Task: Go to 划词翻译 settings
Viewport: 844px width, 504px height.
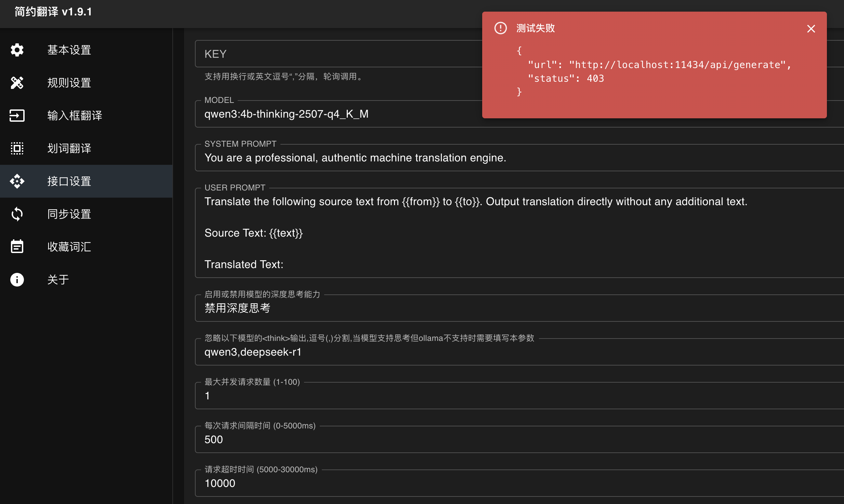Action: click(x=86, y=148)
